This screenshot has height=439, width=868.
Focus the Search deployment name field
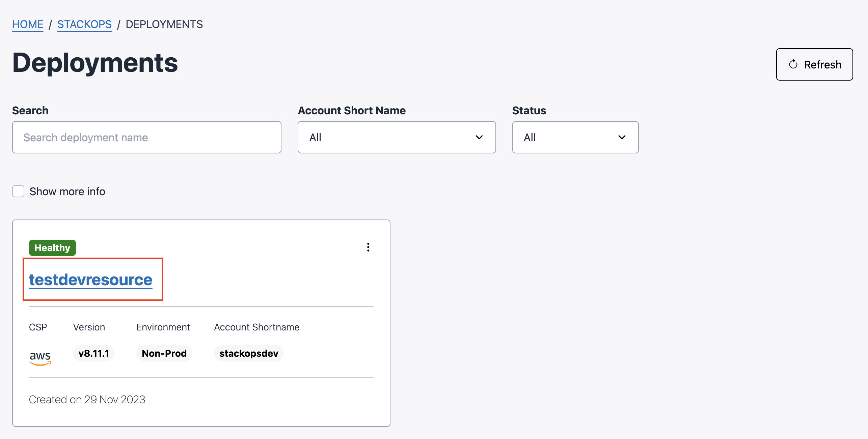pos(146,137)
